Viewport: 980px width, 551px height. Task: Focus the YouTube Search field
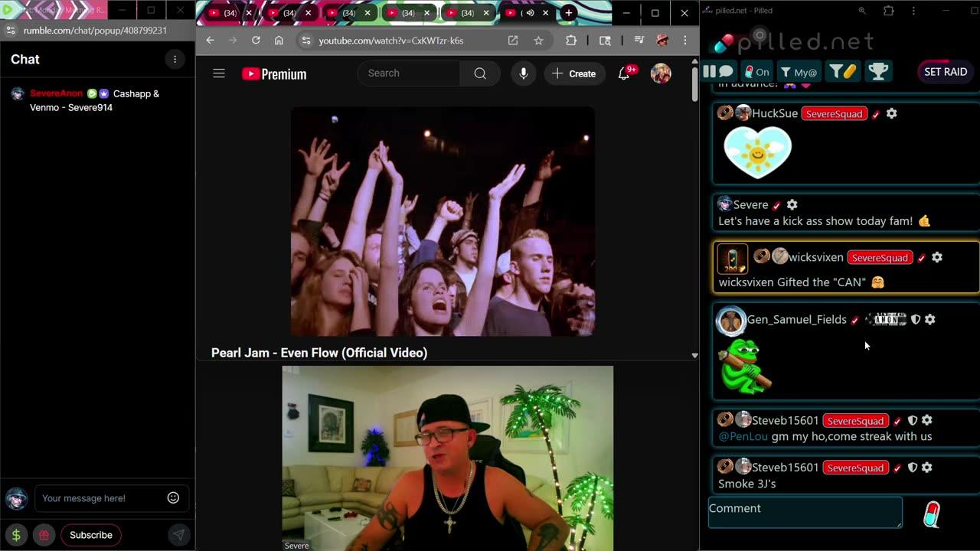coord(409,73)
